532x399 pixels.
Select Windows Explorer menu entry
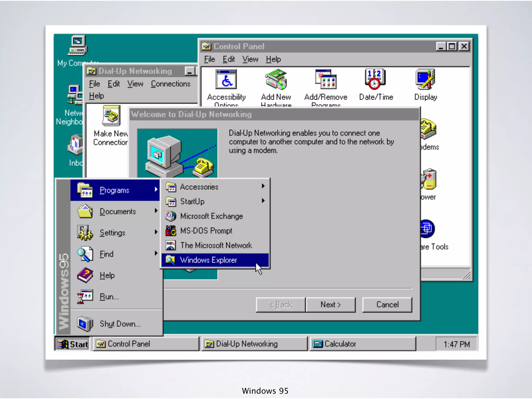[209, 260]
